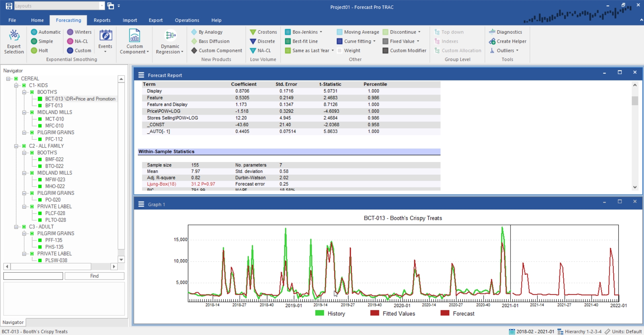The width and height of the screenshot is (644, 335).
Task: Click Custom Component in New Products
Action: [x=217, y=51]
